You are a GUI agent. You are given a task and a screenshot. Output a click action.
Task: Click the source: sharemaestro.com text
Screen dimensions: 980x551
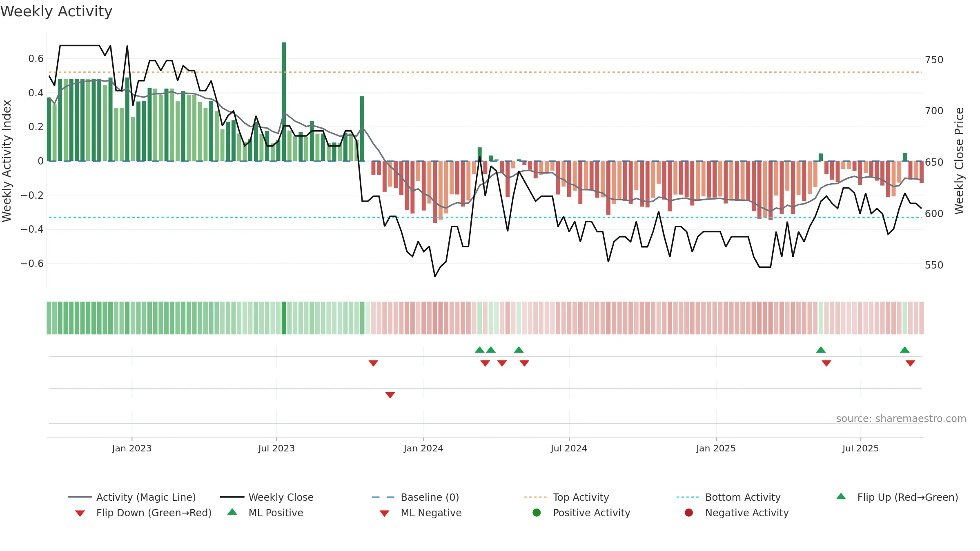(x=901, y=419)
